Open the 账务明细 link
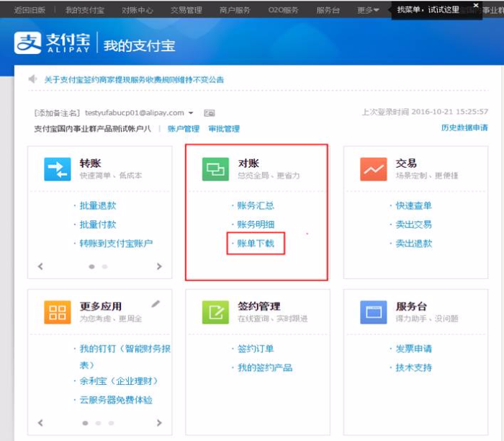 tap(256, 225)
